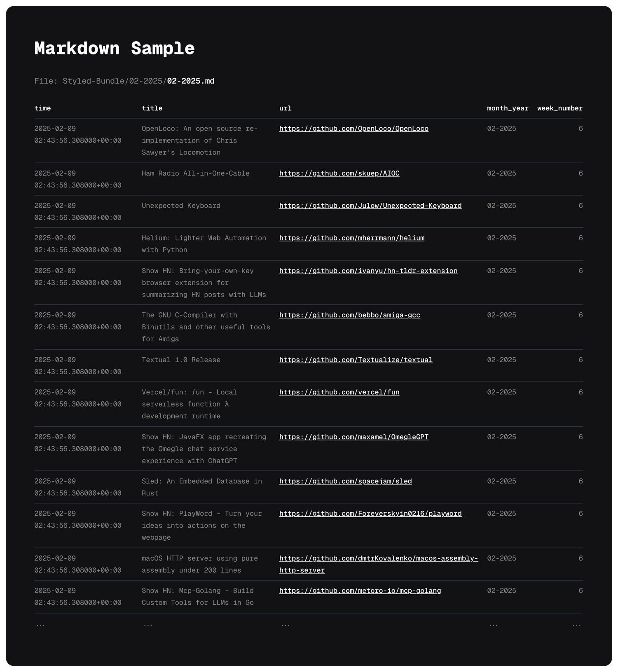Image resolution: width=618 pixels, height=672 pixels.
Task: Click the vercel/fun repository link
Action: (x=339, y=392)
